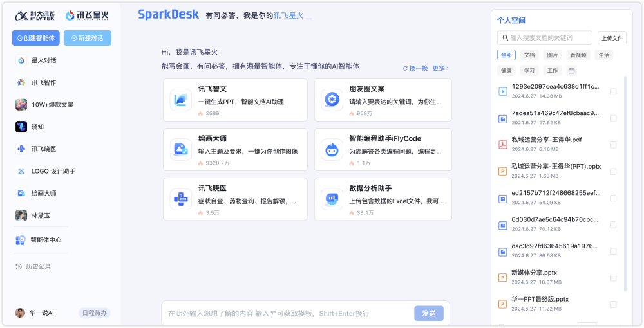Check the box for 7adea51a469c47ef8cbaac9 file
The image size is (644, 328).
click(613, 118)
